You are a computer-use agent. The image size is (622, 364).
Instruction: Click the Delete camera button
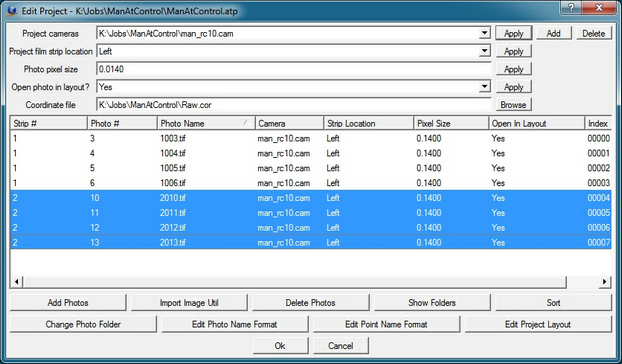593,33
